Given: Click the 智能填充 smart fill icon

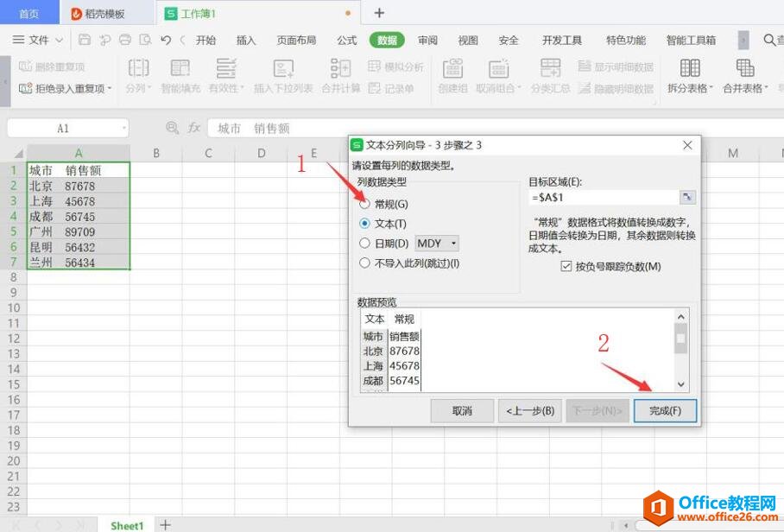Looking at the screenshot, I should tap(180, 68).
